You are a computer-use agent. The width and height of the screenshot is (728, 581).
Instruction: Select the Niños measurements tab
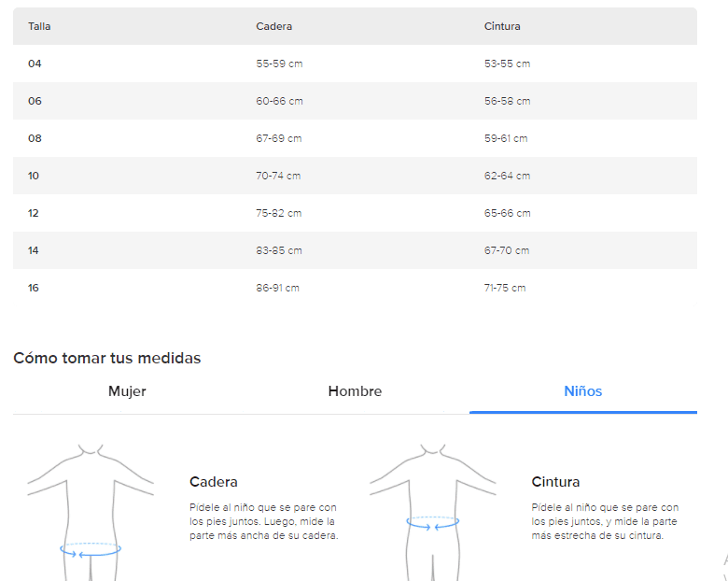point(582,391)
